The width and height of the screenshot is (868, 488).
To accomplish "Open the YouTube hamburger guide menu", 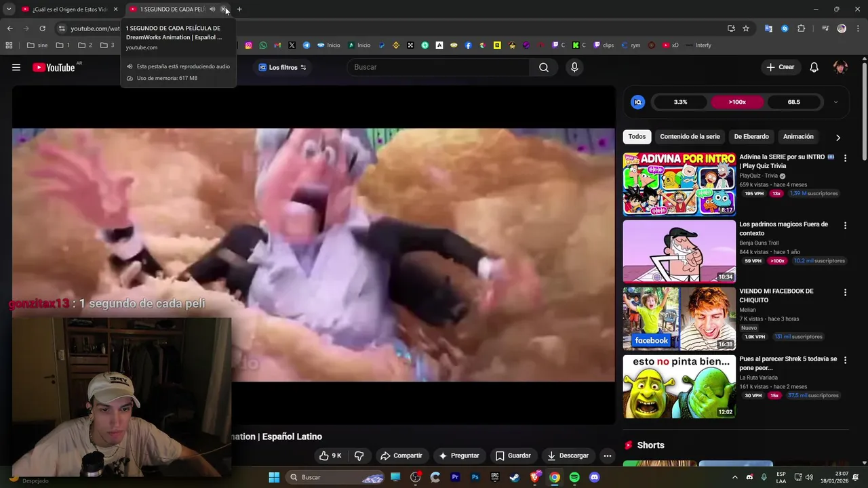I will click(x=16, y=67).
